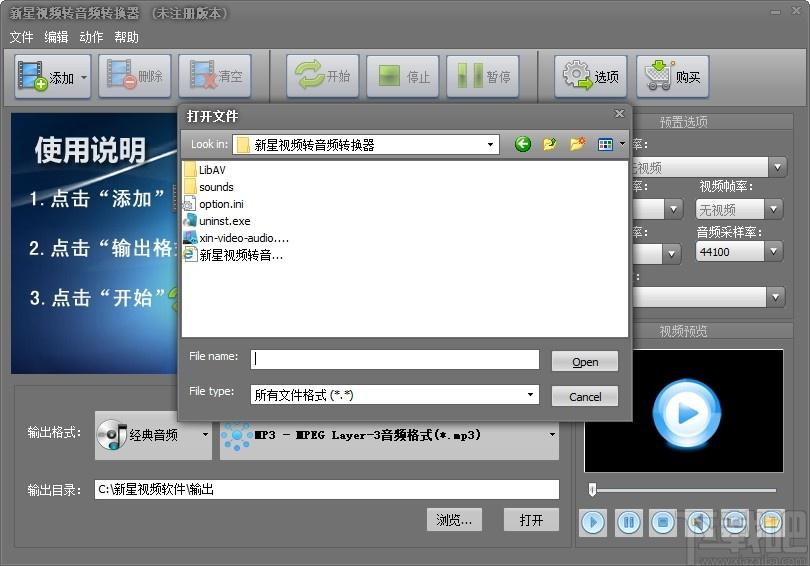
Task: Expand the 经典音频 output category dropdown
Action: click(205, 434)
